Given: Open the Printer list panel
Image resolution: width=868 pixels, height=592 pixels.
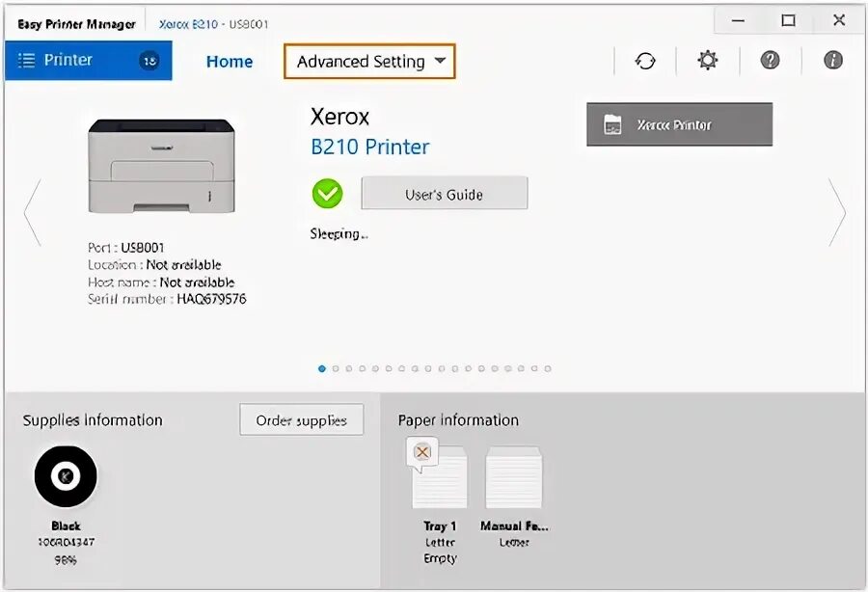Looking at the screenshot, I should (x=88, y=61).
